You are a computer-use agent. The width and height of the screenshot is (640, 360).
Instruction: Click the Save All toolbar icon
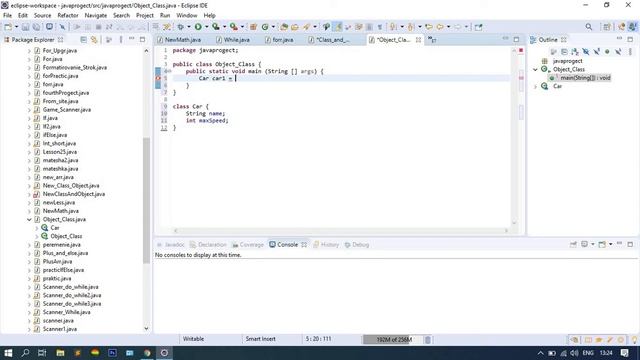[36, 27]
